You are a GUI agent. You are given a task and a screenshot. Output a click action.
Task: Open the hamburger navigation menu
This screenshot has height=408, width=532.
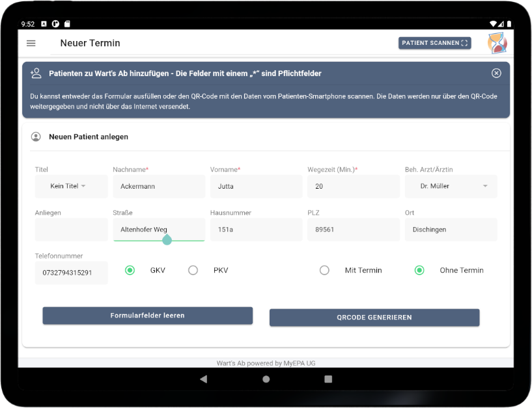31,43
